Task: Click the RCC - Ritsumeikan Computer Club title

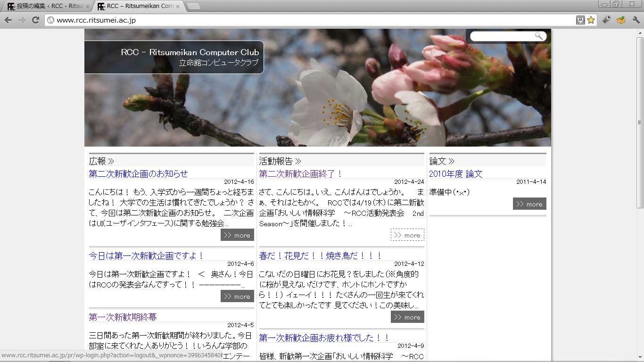Action: pyautogui.click(x=190, y=52)
